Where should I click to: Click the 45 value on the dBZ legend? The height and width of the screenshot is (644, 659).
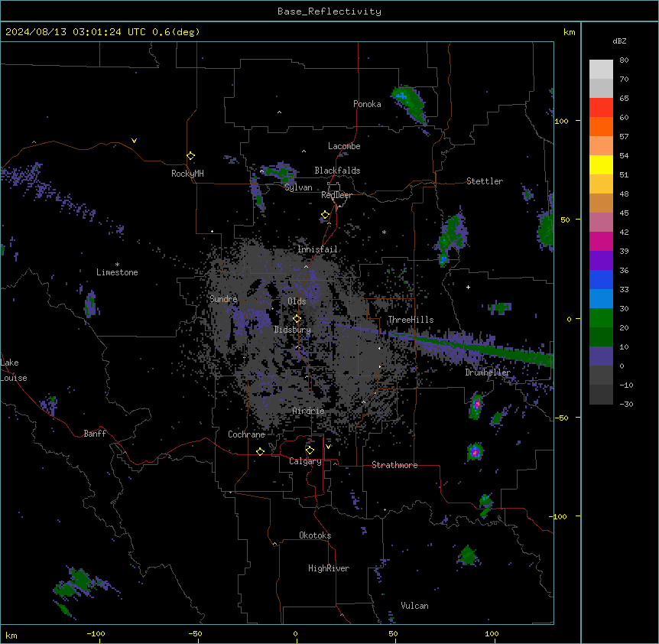(x=624, y=213)
